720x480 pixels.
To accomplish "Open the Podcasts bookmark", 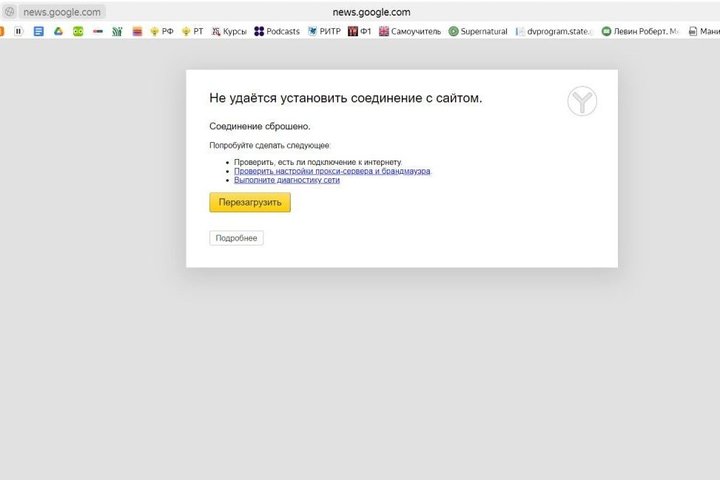I will point(277,31).
